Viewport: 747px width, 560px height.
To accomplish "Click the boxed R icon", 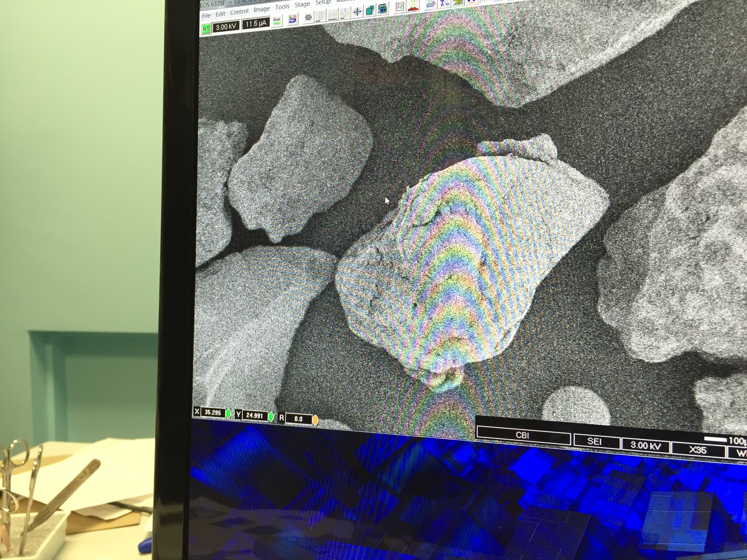I will [400, 7].
